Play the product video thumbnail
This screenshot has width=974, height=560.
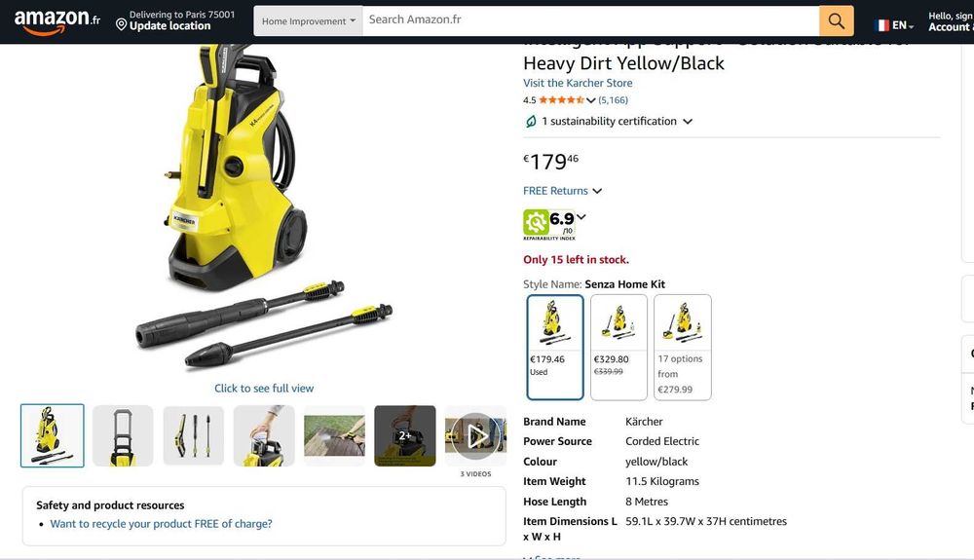[476, 436]
